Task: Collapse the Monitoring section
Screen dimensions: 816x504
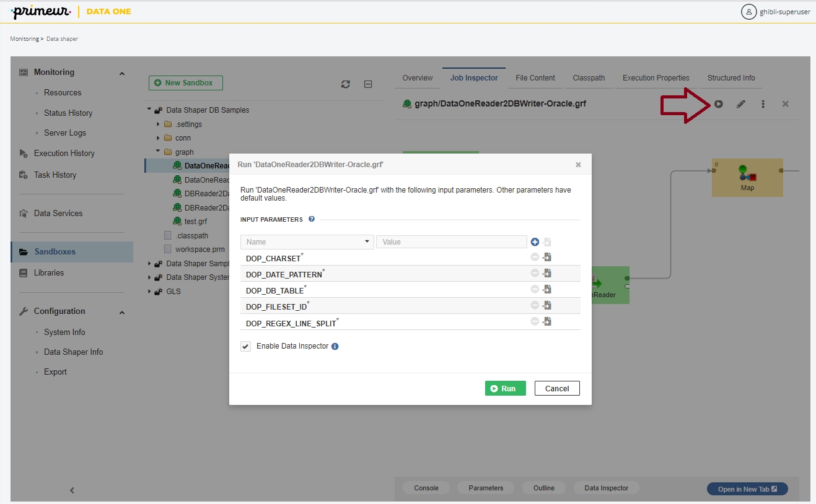Action: (x=121, y=73)
